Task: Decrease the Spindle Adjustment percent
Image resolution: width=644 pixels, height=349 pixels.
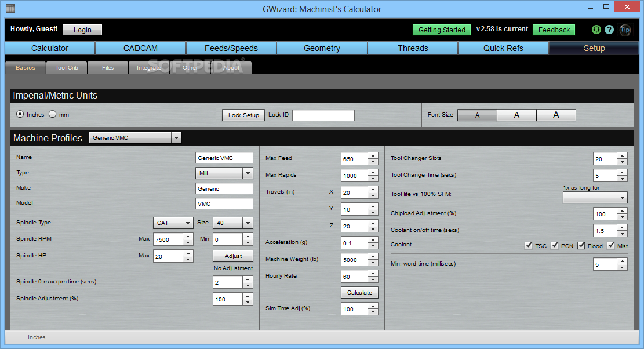Action: click(248, 302)
